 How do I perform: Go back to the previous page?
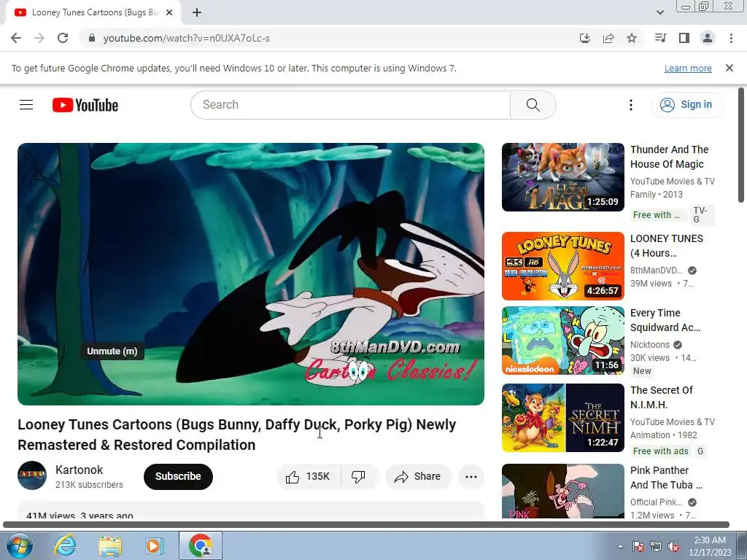[16, 38]
